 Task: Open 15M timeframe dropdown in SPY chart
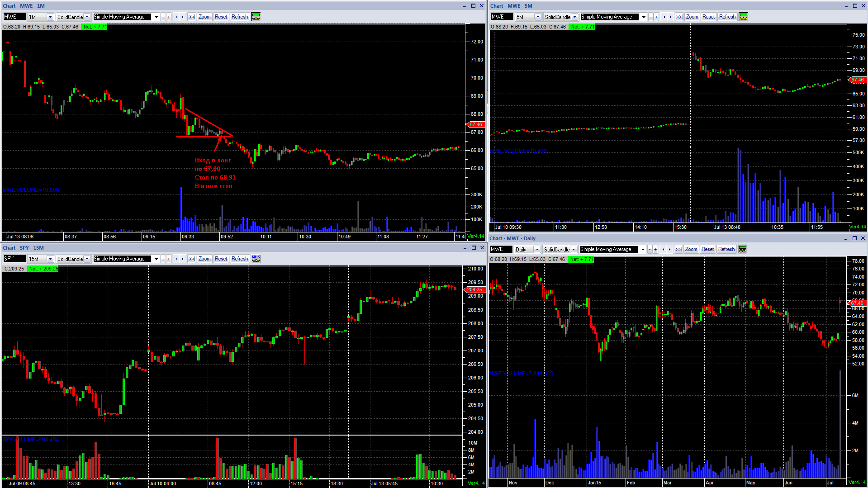click(50, 259)
